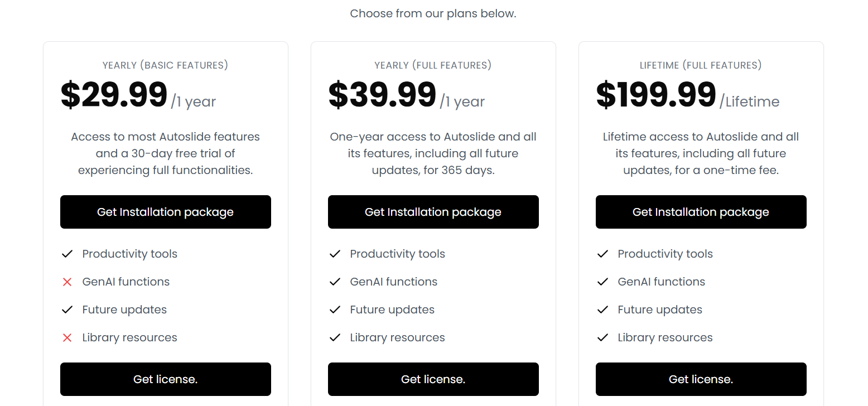Get license for Yearly Full Features plan
The width and height of the screenshot is (868, 406).
click(433, 379)
